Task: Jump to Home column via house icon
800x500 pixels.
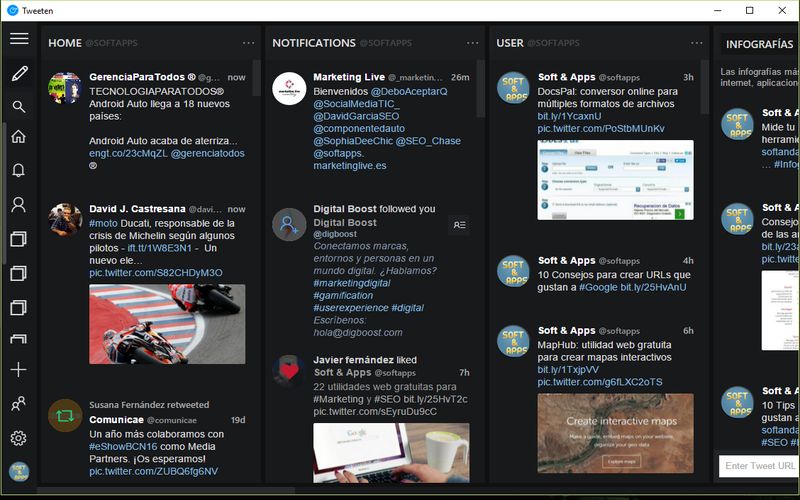Action: 18,137
